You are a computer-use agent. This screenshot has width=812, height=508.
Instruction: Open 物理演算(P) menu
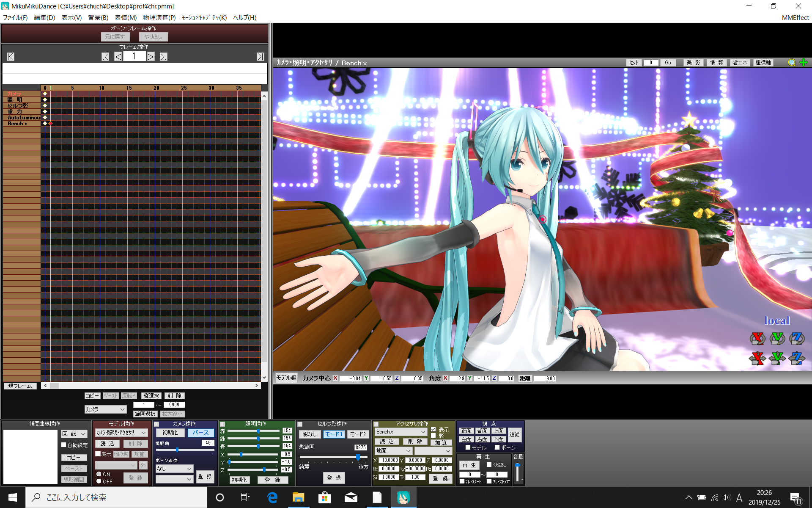[159, 17]
